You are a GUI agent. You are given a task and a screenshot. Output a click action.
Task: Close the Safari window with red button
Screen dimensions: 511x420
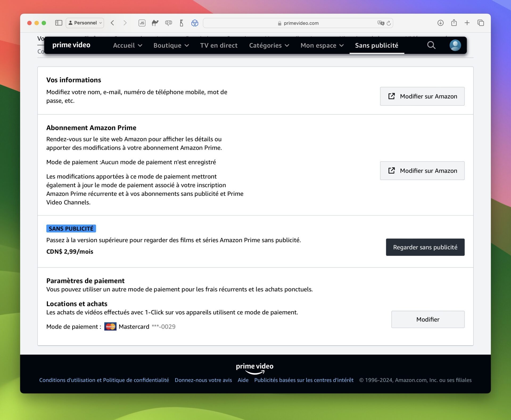30,23
